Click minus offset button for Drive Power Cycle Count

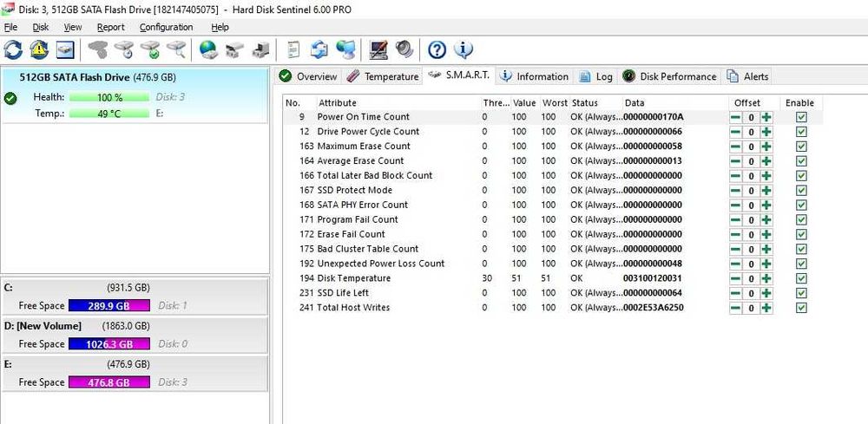pos(735,132)
